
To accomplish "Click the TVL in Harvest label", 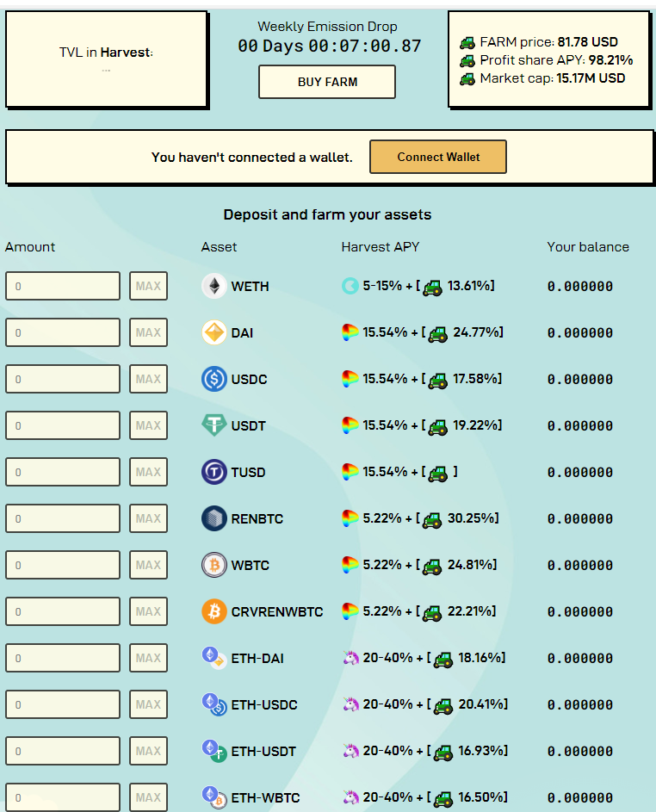I will tap(106, 53).
